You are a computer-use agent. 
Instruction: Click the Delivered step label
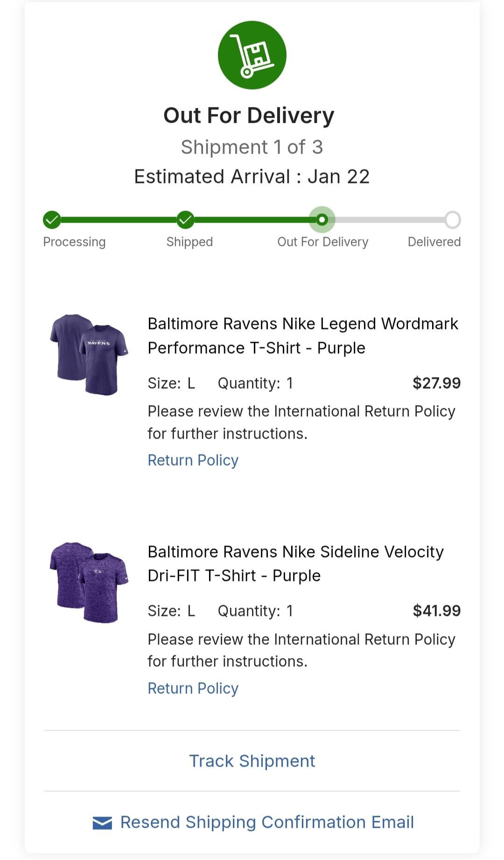tap(434, 242)
